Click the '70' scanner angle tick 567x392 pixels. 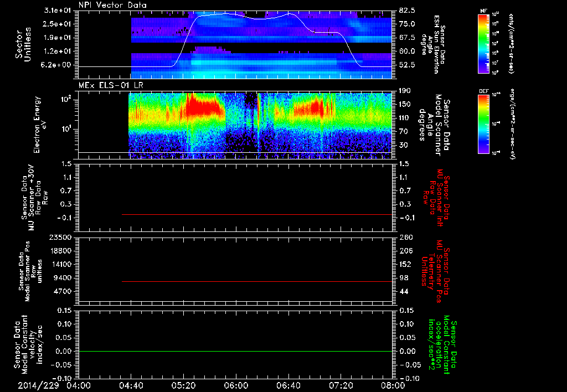[x=403, y=132]
